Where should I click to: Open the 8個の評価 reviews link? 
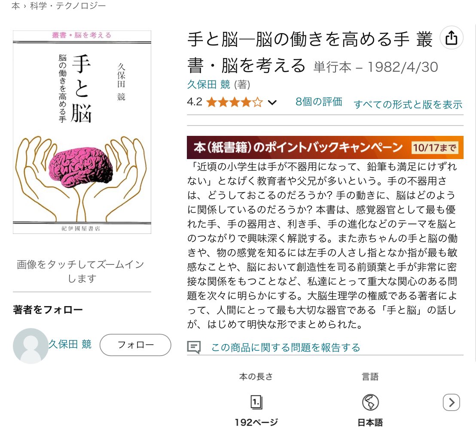[319, 102]
